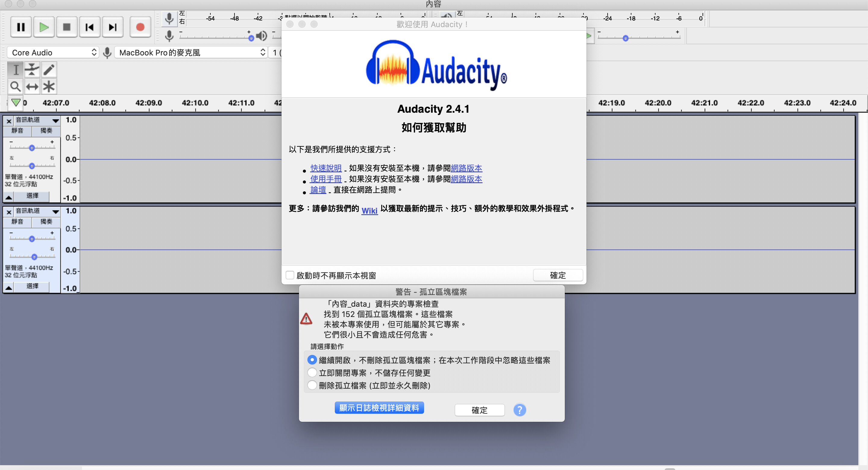This screenshot has height=470, width=868.
Task: Click the green timeline playhead pin triangle
Action: [15, 102]
